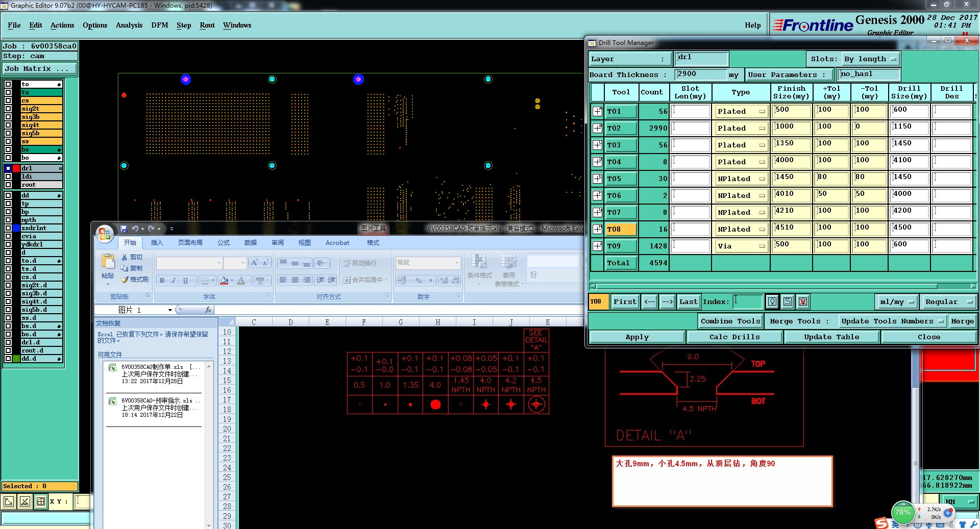Click the lightbulb icon next to Index field
Image resolution: width=980 pixels, height=529 pixels.
pyautogui.click(x=772, y=301)
